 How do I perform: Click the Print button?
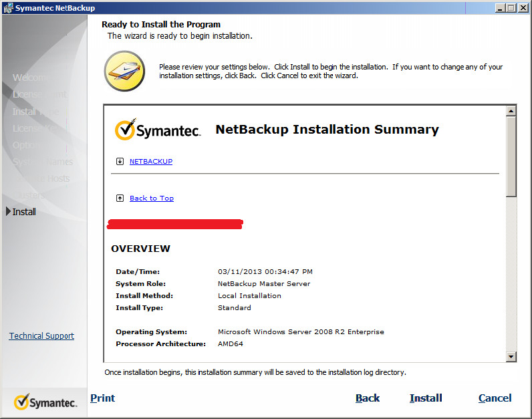[x=102, y=398]
